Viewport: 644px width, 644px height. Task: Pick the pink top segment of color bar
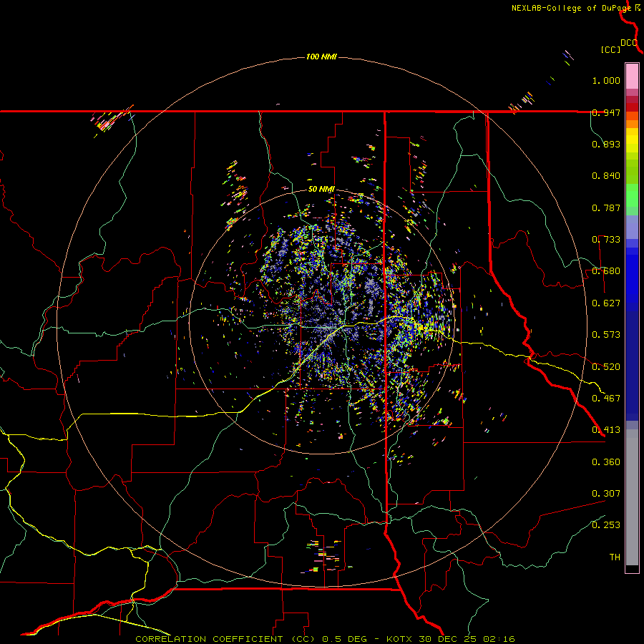click(x=632, y=76)
